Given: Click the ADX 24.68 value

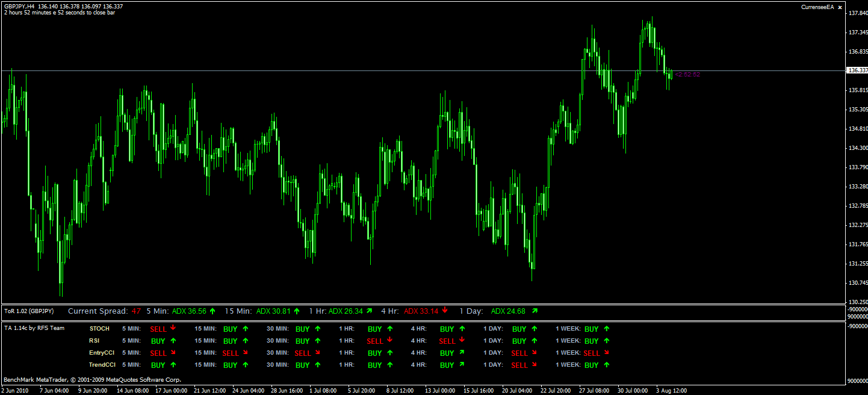Looking at the screenshot, I should point(508,311).
